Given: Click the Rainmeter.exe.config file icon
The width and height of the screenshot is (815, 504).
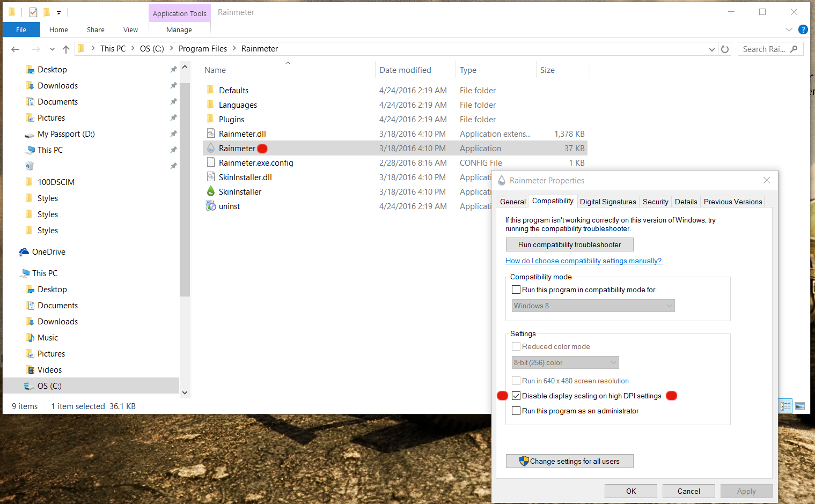Looking at the screenshot, I should click(211, 162).
